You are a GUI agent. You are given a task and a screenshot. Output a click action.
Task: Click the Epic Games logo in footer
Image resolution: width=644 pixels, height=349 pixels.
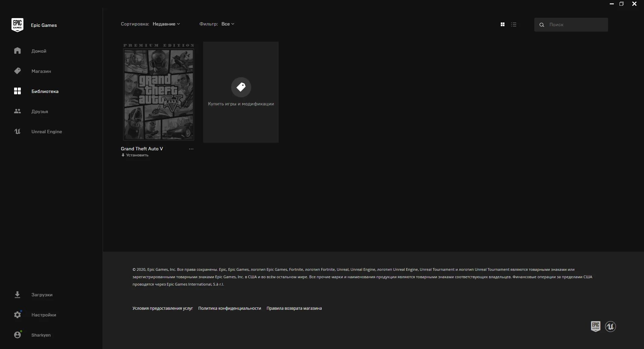(596, 326)
